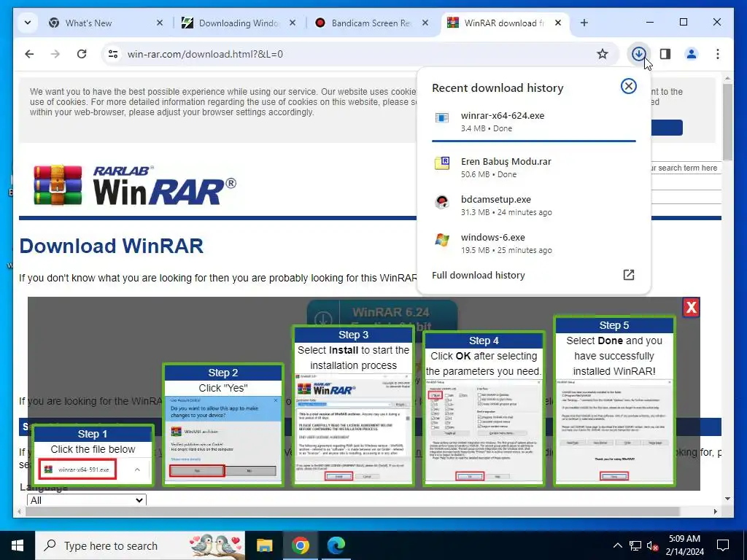Click the website search term field
Image resolution: width=747 pixels, height=560 pixels.
(x=686, y=168)
